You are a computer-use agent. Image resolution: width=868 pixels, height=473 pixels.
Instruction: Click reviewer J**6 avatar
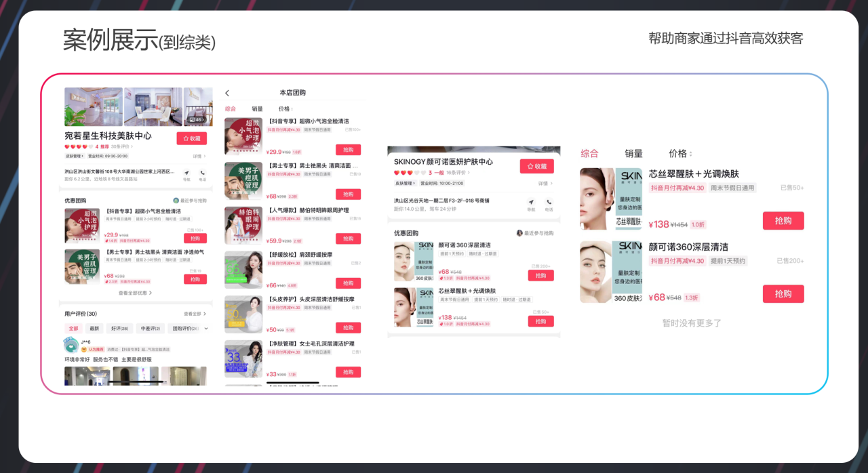click(71, 345)
